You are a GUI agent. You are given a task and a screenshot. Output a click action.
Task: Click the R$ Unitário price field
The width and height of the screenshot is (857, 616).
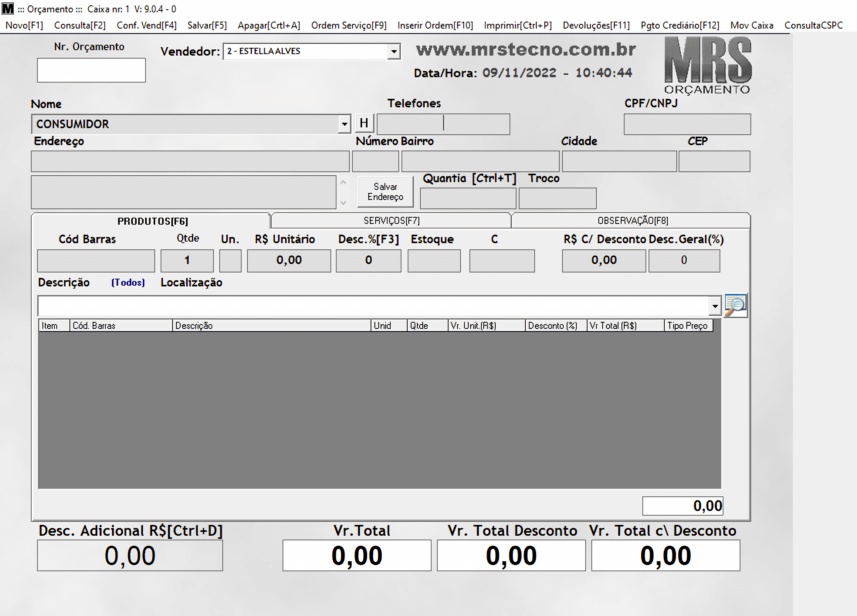289,261
